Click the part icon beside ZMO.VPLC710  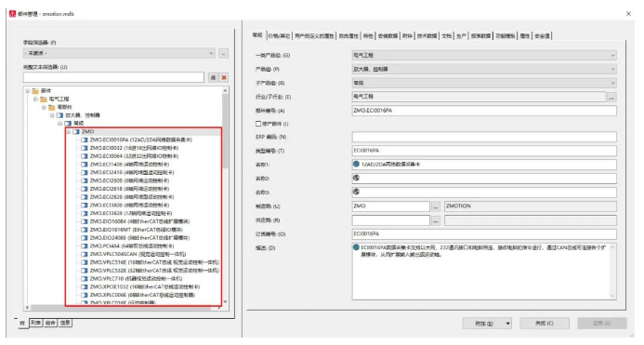pyautogui.click(x=85, y=279)
